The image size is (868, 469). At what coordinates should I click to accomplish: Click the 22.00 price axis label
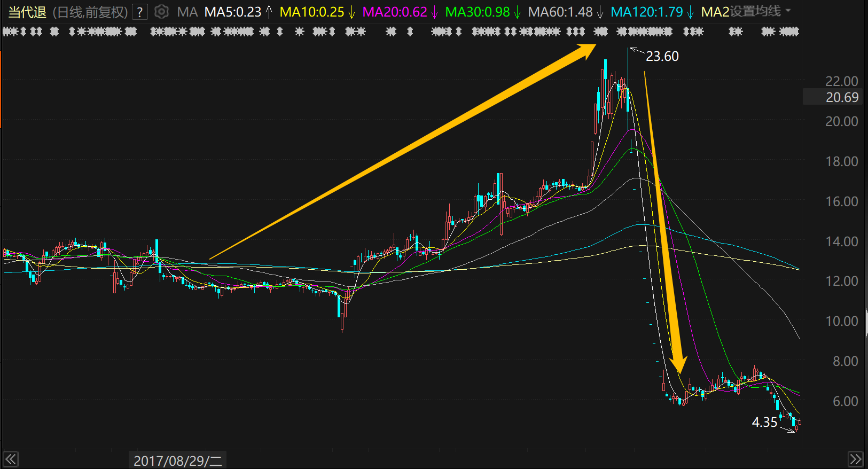pyautogui.click(x=842, y=81)
